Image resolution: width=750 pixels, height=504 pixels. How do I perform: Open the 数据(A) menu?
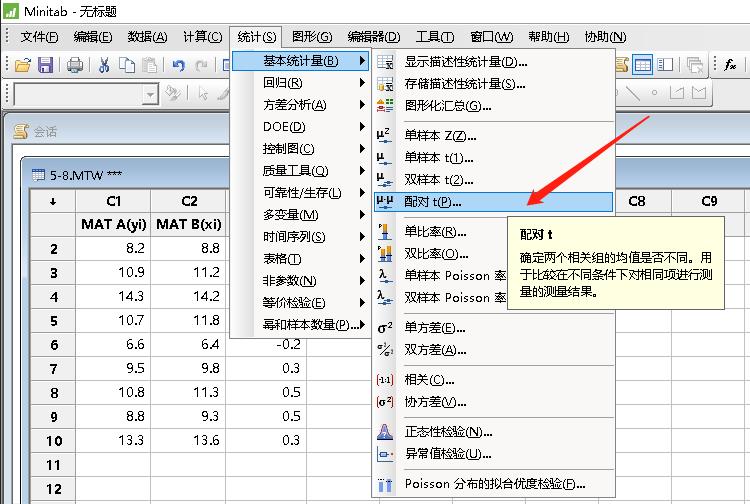[147, 37]
